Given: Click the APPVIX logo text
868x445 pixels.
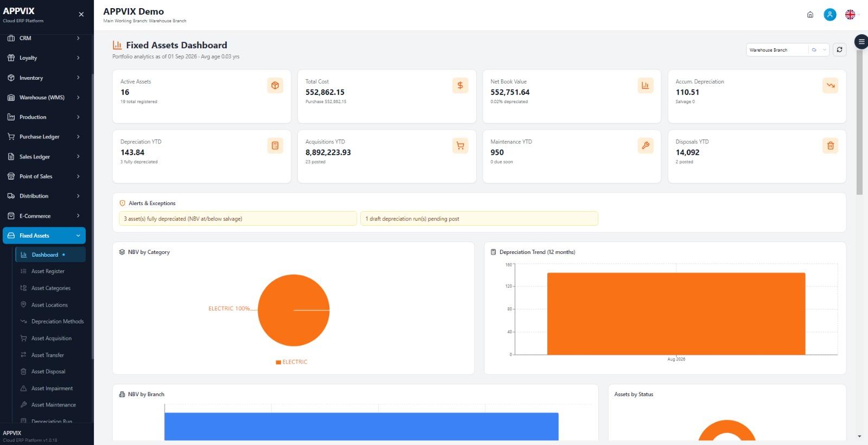Looking at the screenshot, I should tap(19, 11).
